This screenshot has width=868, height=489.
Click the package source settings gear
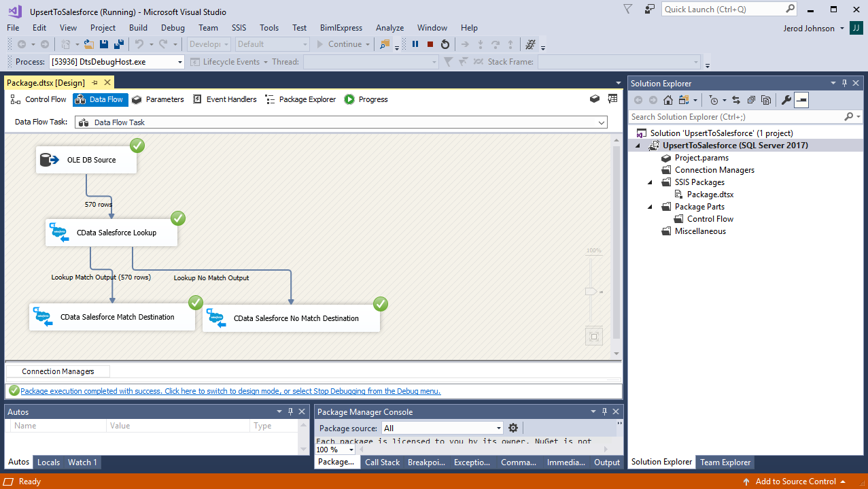point(513,428)
